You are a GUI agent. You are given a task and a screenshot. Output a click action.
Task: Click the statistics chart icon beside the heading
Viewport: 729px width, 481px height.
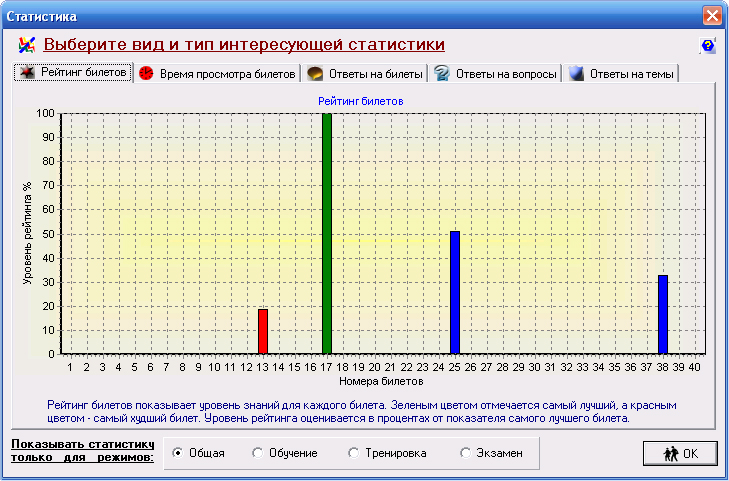(x=27, y=45)
